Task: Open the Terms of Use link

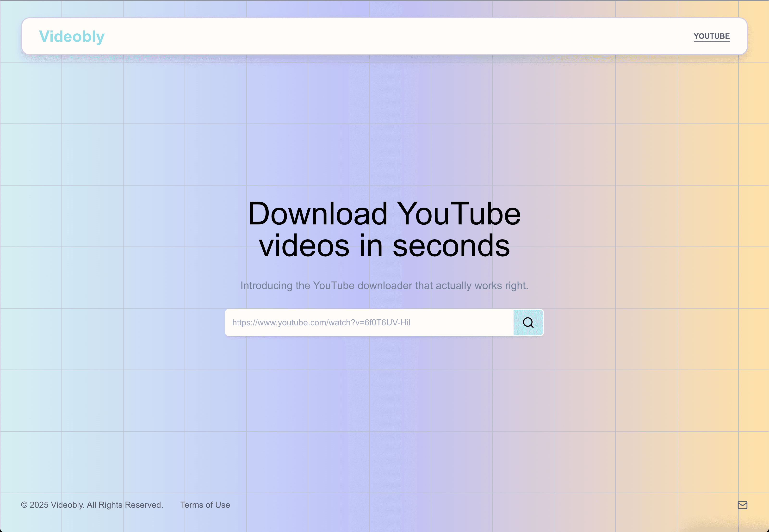Action: pos(205,505)
